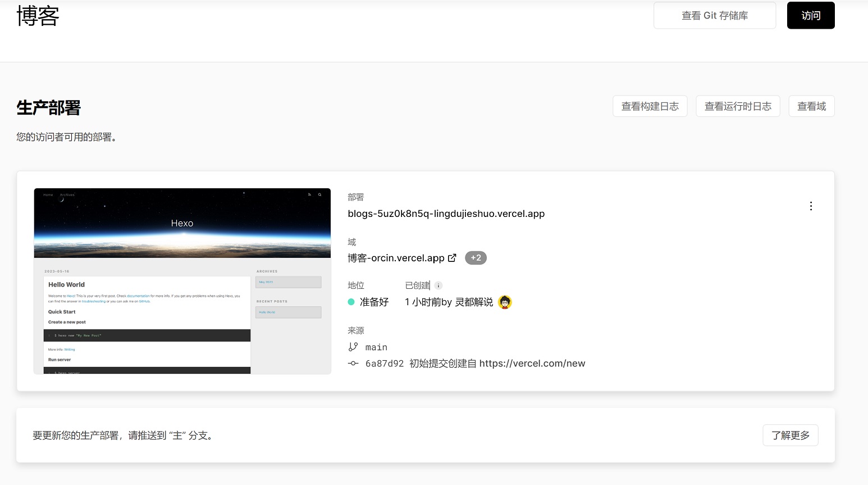Expand the +2 badge to see more domains
Image resolution: width=868 pixels, height=485 pixels.
(x=476, y=257)
